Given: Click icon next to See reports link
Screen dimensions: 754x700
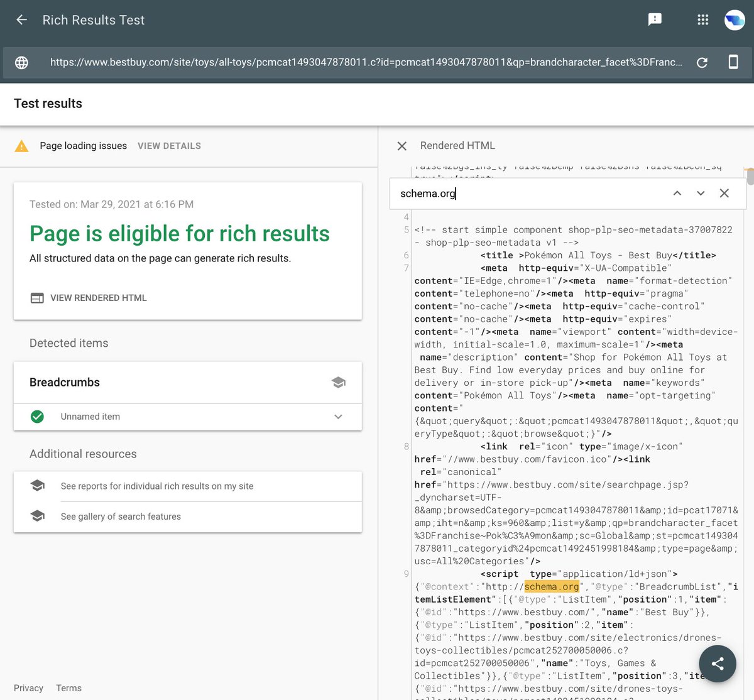Looking at the screenshot, I should pyautogui.click(x=37, y=486).
